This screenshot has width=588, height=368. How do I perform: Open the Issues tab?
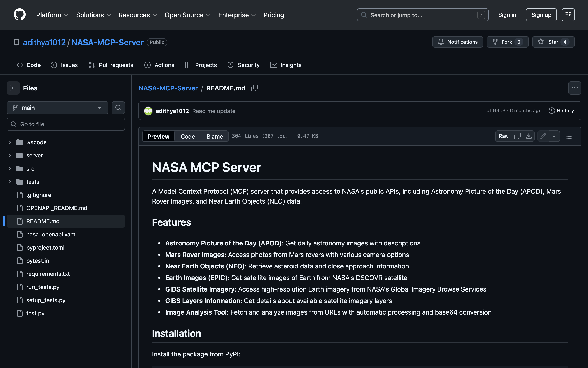[64, 65]
